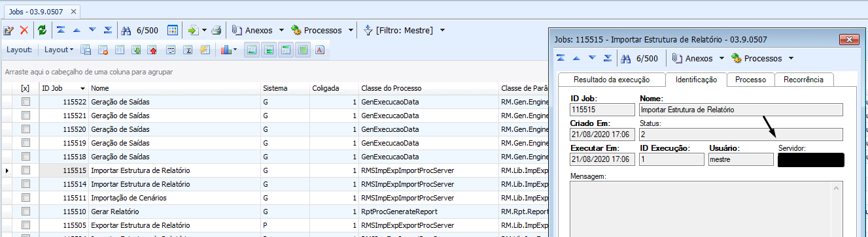Tick checkbox for job 115521

pos(26,116)
